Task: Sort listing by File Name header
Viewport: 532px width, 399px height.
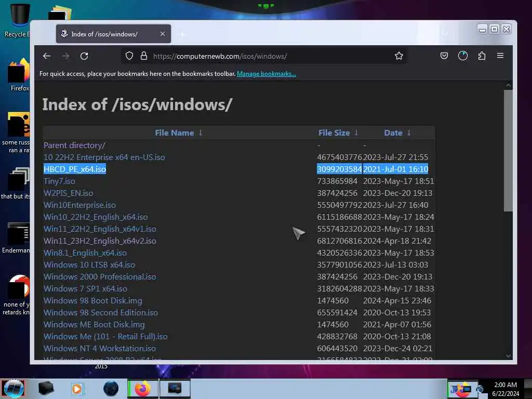Action: coord(175,132)
